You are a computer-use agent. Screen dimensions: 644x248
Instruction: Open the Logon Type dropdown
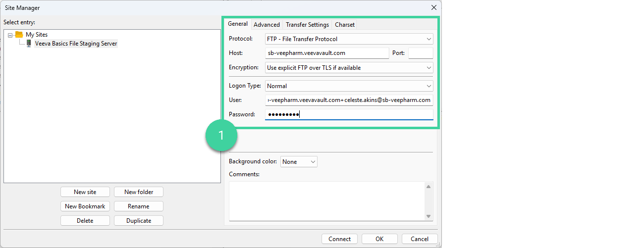tap(349, 86)
